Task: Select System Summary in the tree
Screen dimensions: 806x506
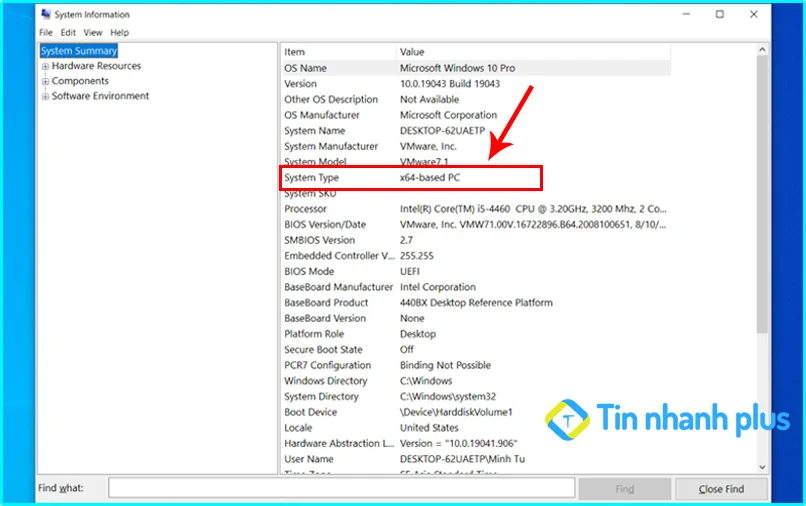Action: tap(79, 50)
